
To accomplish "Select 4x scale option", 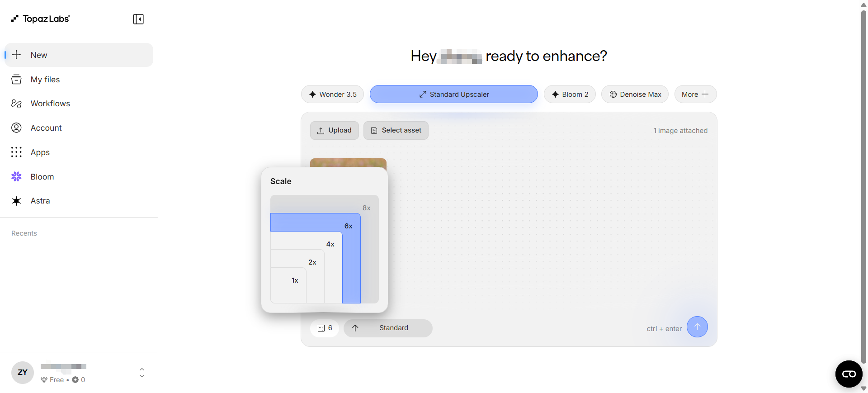I will point(330,244).
